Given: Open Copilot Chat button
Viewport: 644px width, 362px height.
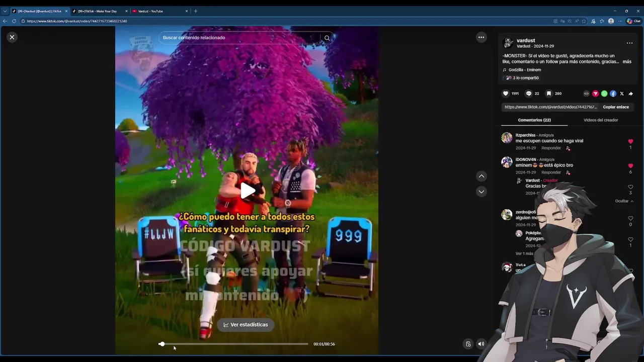Looking at the screenshot, I should (633, 21).
